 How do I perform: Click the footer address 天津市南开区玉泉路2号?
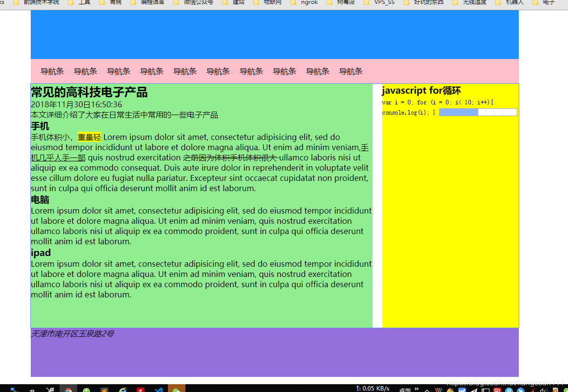tap(72, 333)
